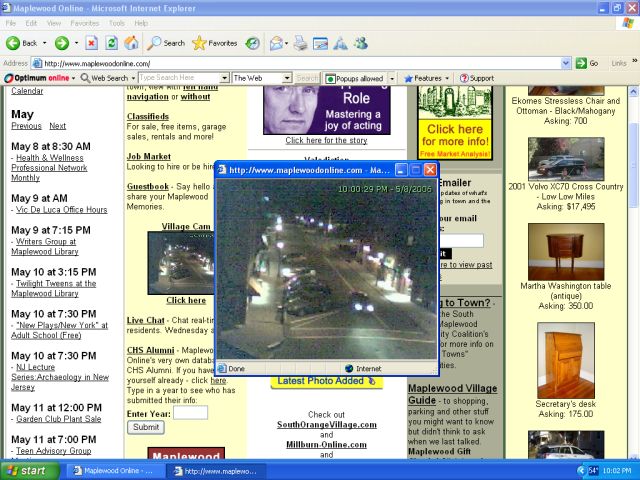This screenshot has height=480, width=640.
Task: Open the Millburn-Online.com link
Action: pos(326,445)
